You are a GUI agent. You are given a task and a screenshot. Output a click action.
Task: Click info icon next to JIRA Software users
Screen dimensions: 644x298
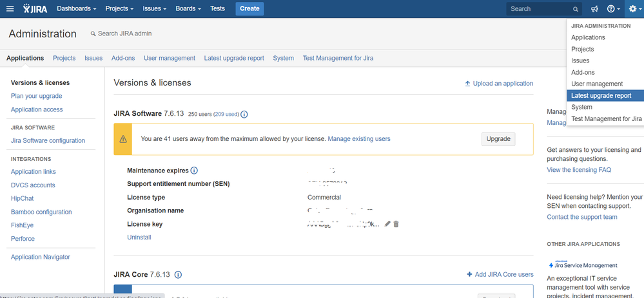click(244, 115)
